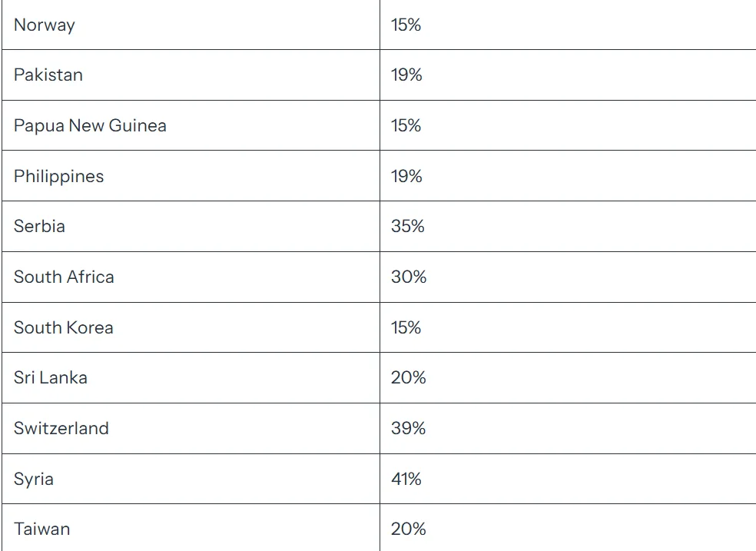Click the Taiwan country cell
The image size is (756, 551).
[x=41, y=529]
